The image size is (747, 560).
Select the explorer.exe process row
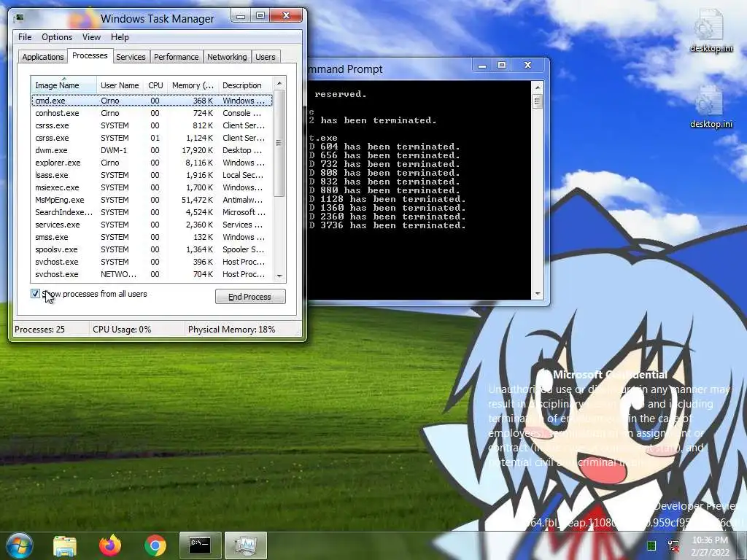click(x=152, y=163)
